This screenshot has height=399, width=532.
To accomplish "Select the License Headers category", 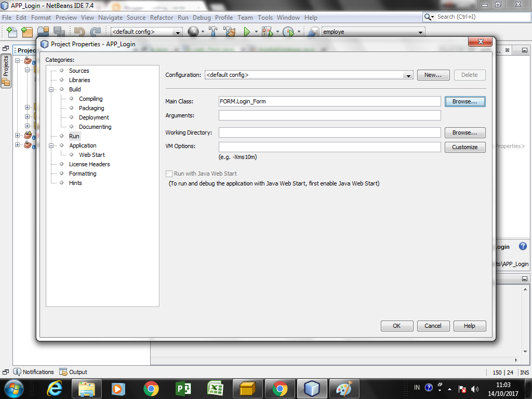I will coord(89,164).
